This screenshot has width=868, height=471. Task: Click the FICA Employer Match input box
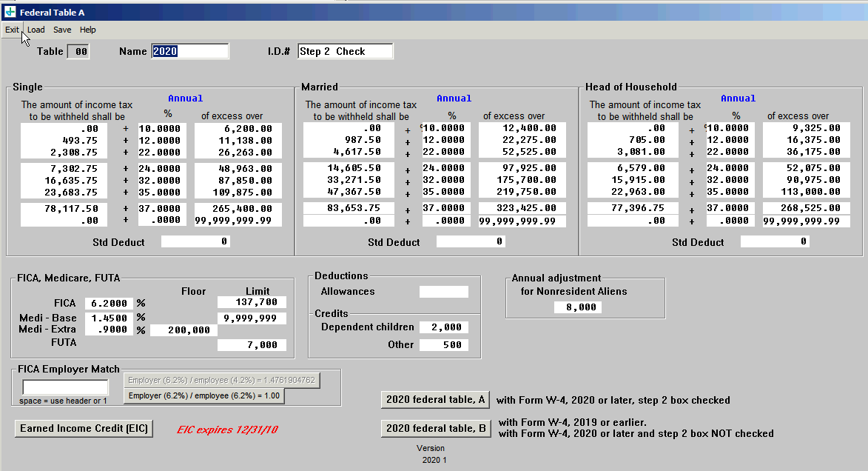tap(65, 387)
